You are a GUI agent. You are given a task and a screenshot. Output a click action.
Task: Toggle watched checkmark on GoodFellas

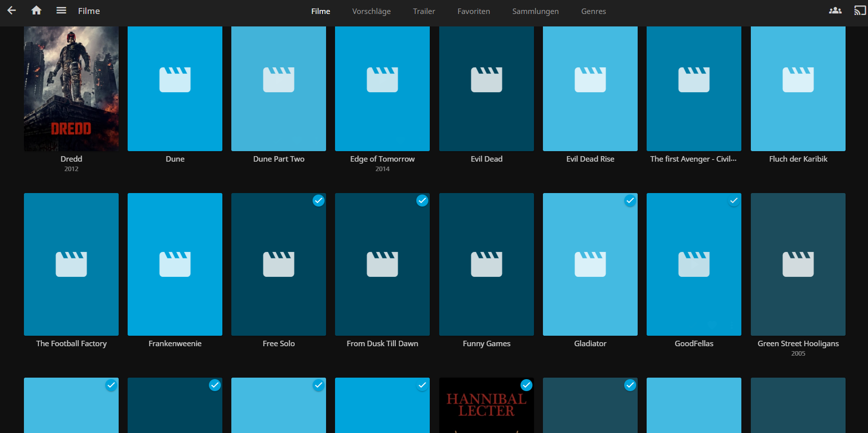coord(734,201)
